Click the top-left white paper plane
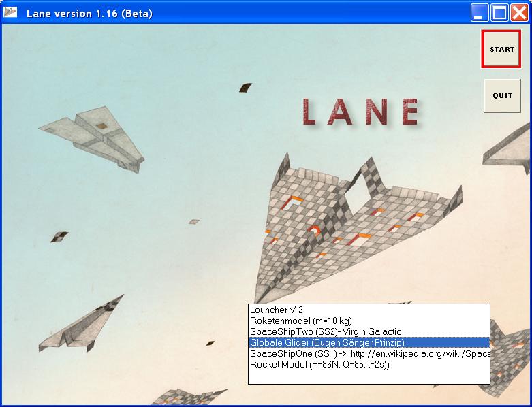The image size is (532, 407). click(x=95, y=136)
